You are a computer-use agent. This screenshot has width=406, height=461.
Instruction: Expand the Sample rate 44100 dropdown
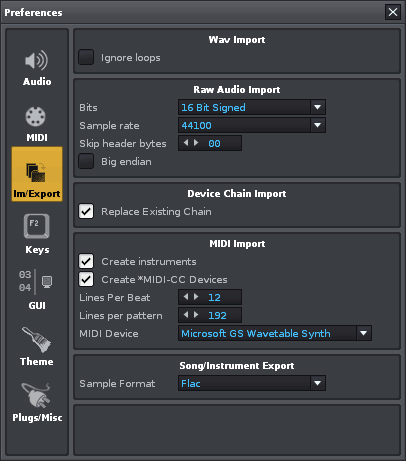point(252,125)
